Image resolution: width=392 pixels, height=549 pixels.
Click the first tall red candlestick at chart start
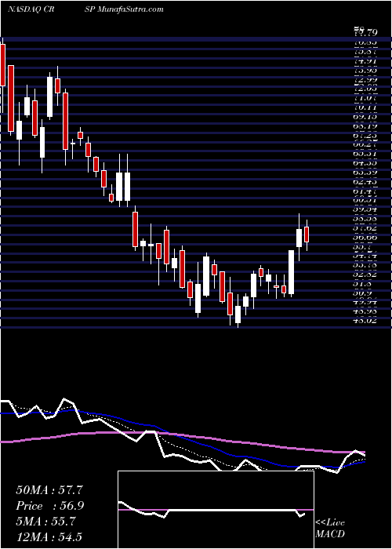3,65
